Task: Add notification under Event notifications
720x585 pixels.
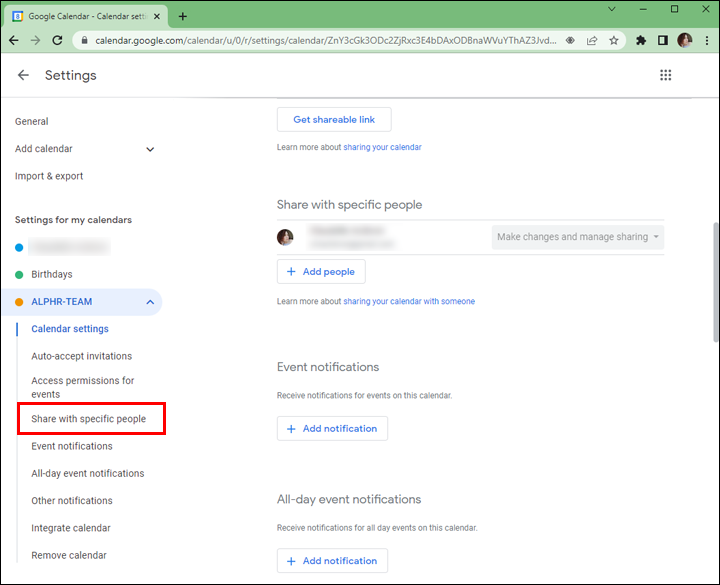Action: point(332,429)
